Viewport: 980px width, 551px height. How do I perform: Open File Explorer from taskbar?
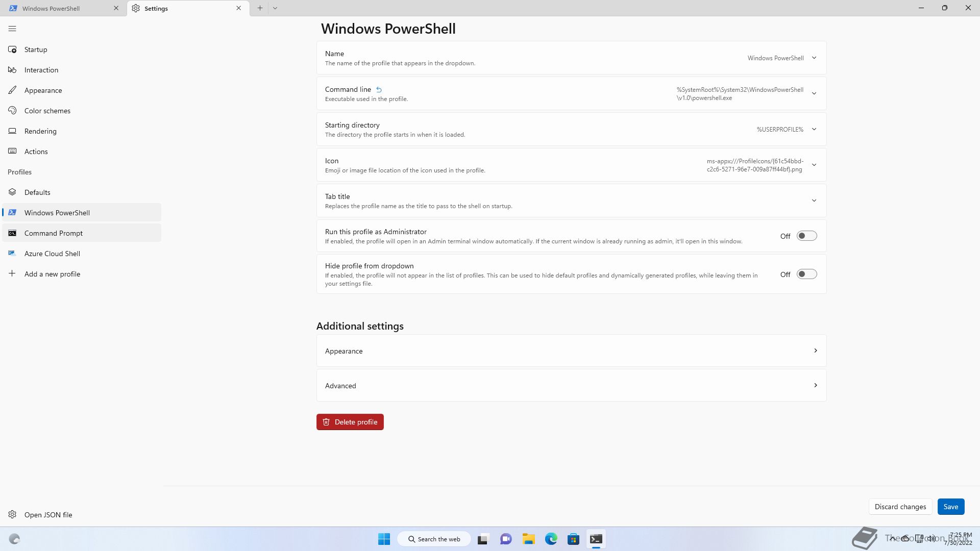pos(528,539)
